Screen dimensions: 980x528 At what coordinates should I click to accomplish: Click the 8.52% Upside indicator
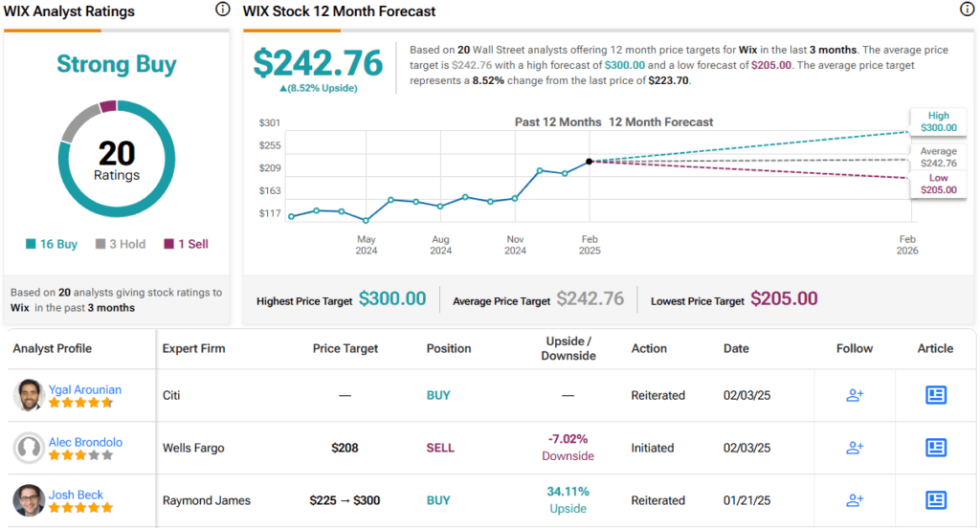point(318,88)
